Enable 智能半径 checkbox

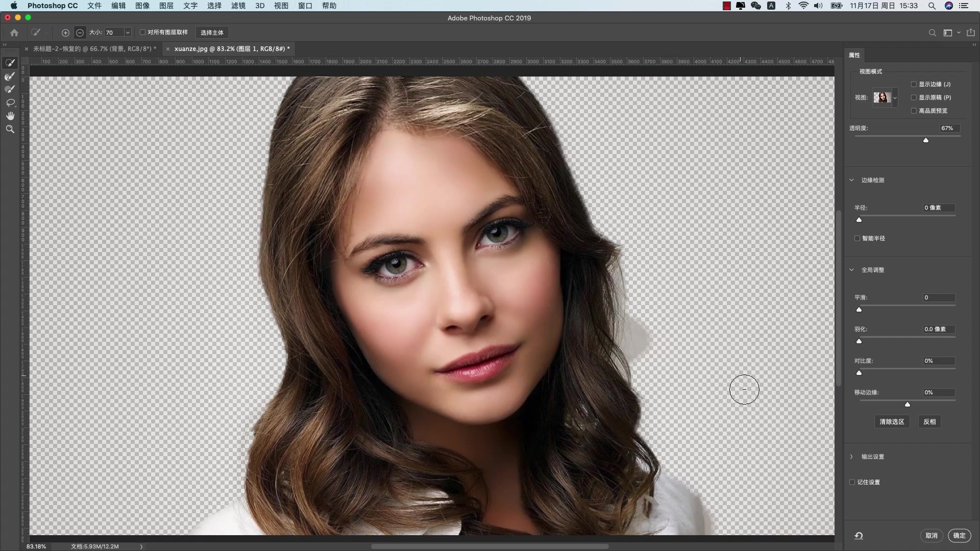857,238
